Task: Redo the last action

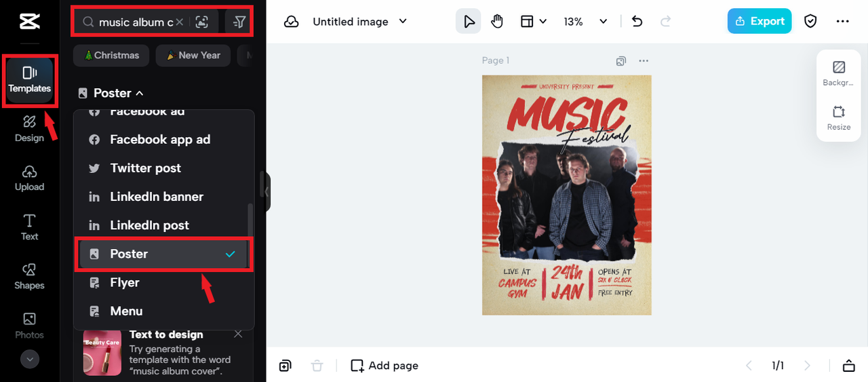Action: (x=666, y=22)
